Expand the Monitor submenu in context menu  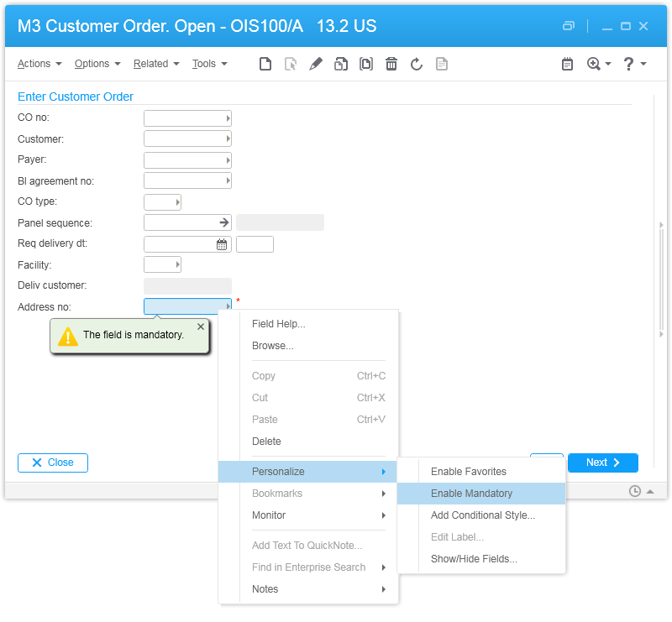click(x=307, y=515)
